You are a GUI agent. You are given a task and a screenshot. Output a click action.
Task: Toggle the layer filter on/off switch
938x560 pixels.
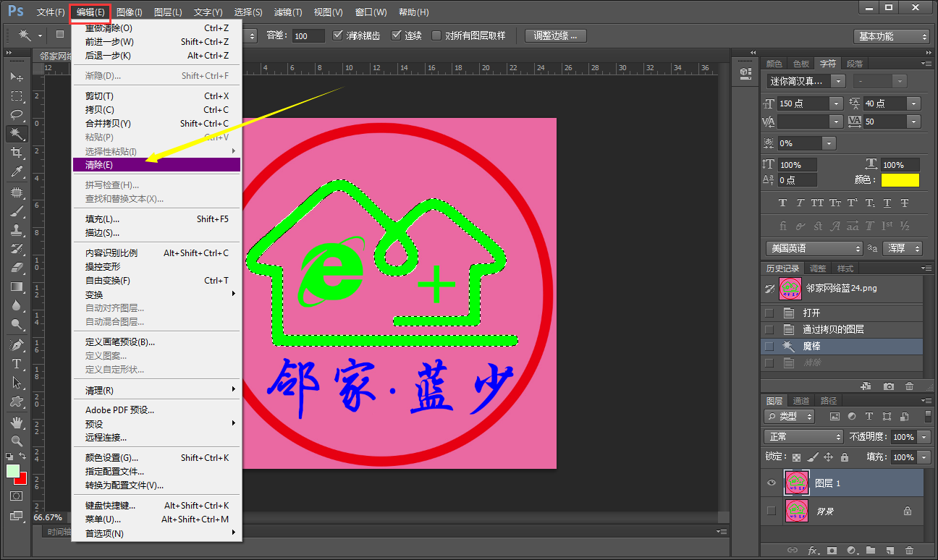(x=929, y=416)
